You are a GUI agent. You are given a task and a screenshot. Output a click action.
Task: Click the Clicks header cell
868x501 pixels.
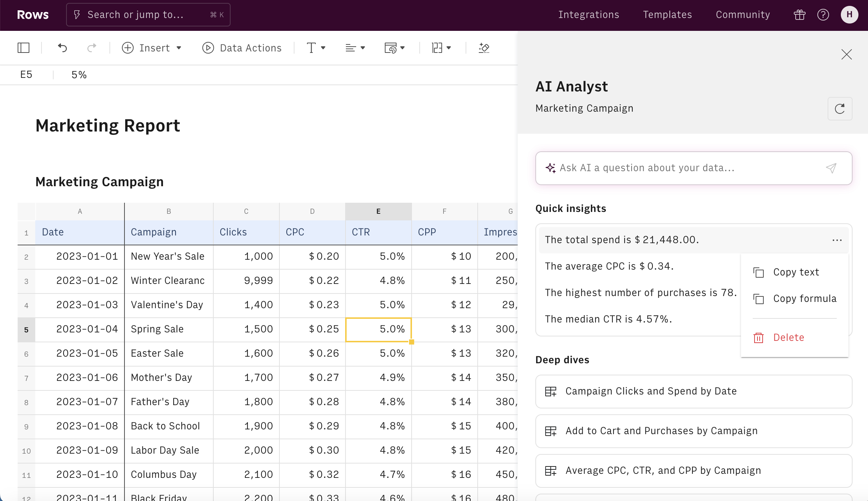coord(246,233)
